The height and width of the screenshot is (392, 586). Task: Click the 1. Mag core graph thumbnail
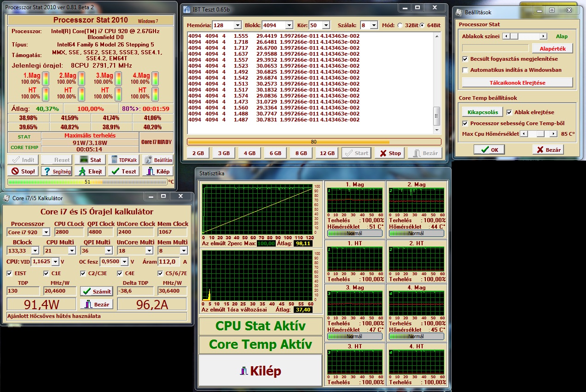[x=355, y=200]
